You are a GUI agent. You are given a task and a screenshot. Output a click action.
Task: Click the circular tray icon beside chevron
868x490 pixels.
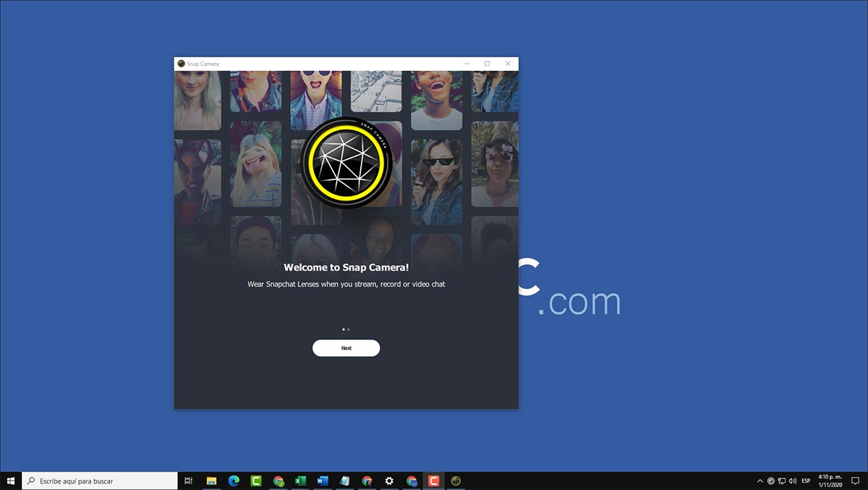tap(771, 481)
